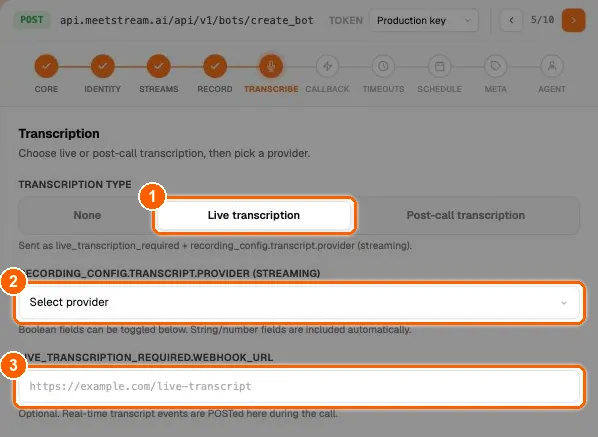Click the CORE step label
The height and width of the screenshot is (437, 598).
[x=46, y=89]
